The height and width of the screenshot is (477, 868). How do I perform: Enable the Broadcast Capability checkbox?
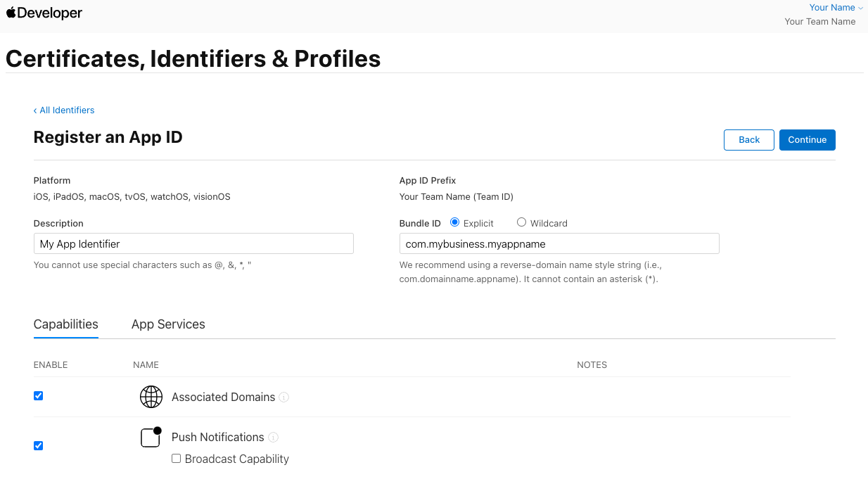click(x=177, y=459)
